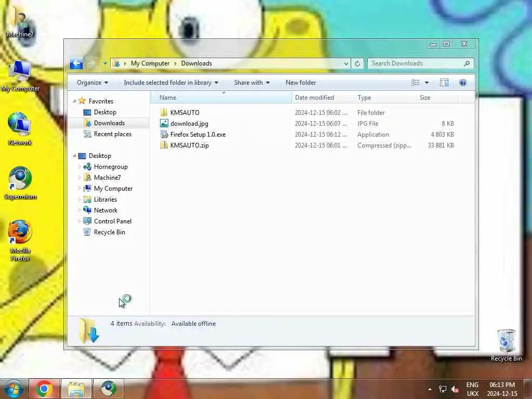Launch Mozilla Firefox desktop shortcut
The width and height of the screenshot is (532, 399).
coord(20,240)
